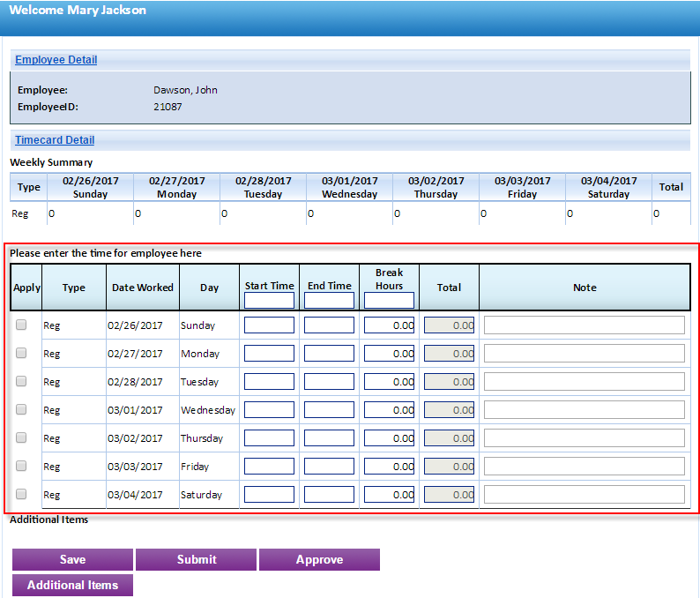Click Thursday's End Time field
This screenshot has height=598, width=700.
(x=329, y=438)
